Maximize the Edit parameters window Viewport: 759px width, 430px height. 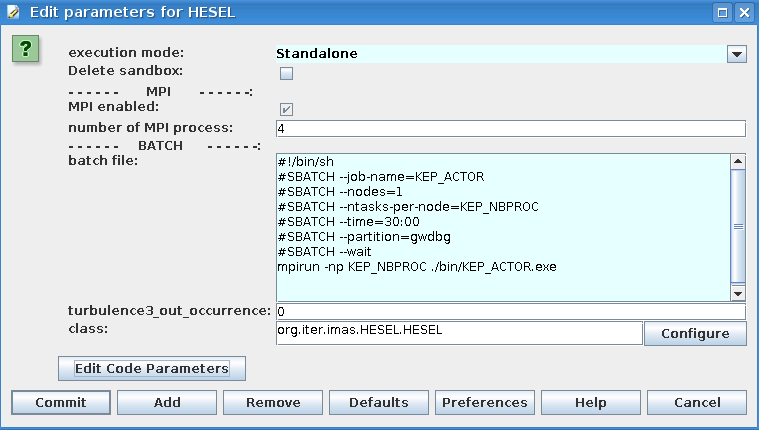722,12
